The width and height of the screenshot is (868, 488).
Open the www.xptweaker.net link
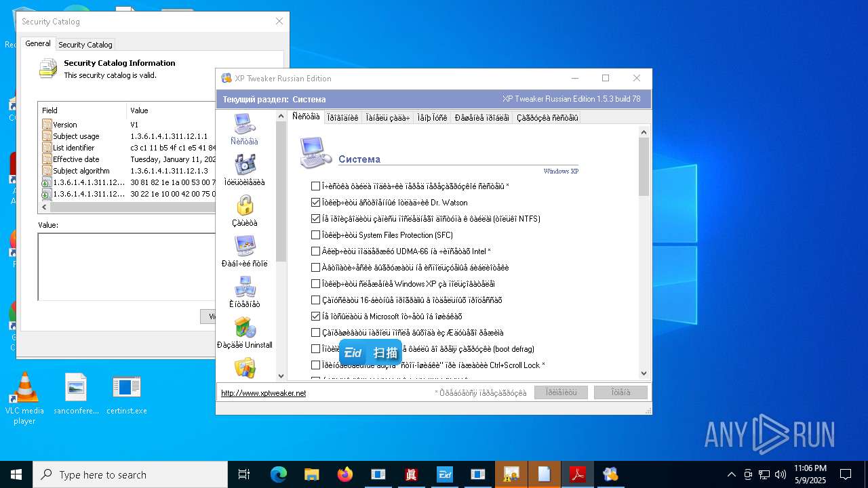tap(263, 393)
